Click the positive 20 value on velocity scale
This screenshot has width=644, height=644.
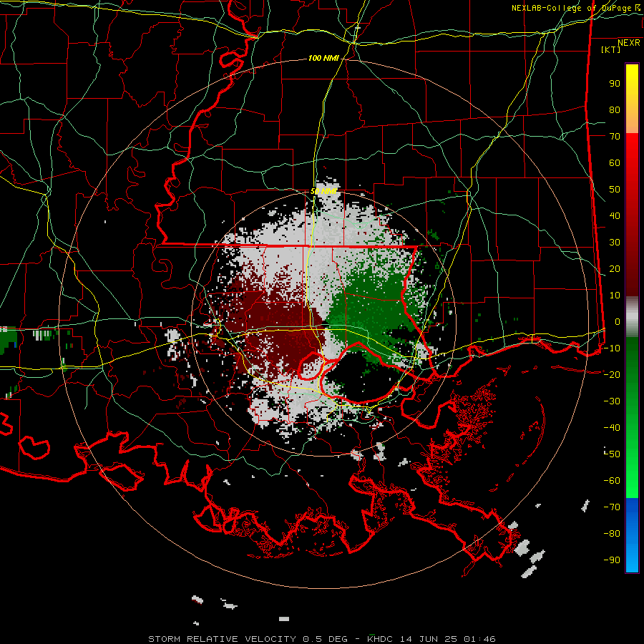click(615, 269)
